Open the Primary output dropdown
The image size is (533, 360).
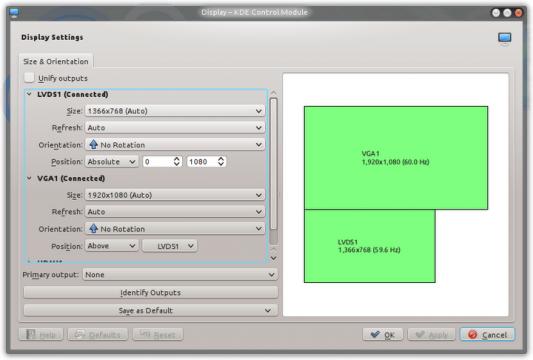180,274
